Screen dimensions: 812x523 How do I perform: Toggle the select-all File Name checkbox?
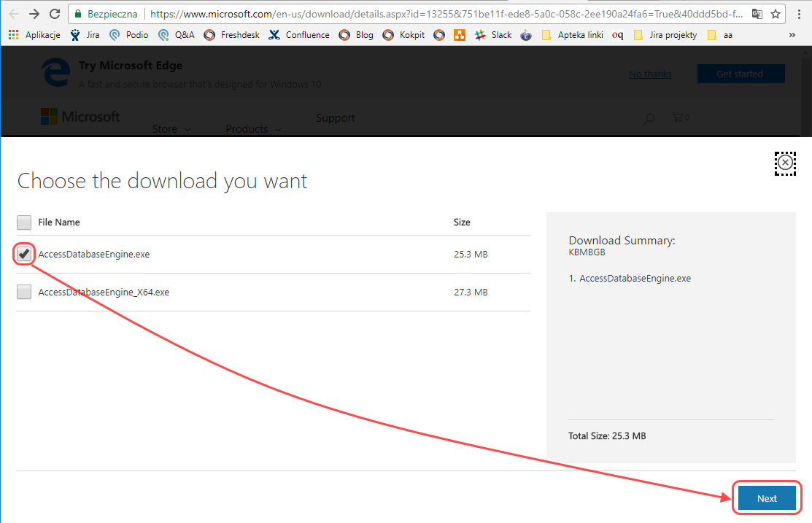[x=24, y=222]
